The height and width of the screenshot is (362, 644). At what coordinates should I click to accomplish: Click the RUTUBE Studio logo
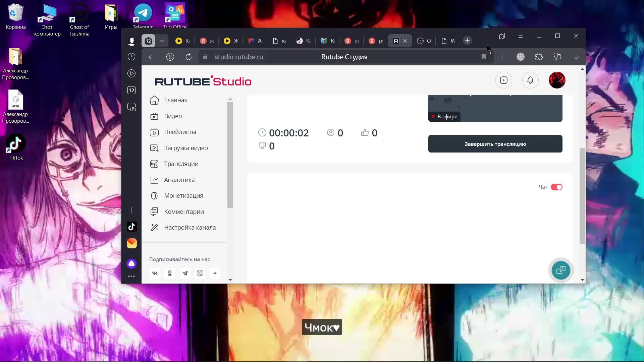(203, 81)
